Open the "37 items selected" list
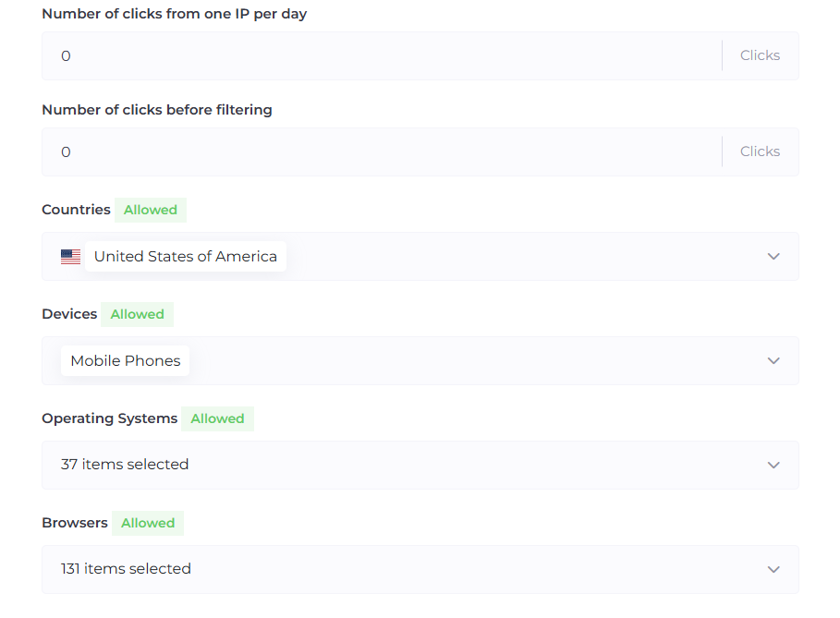The image size is (840, 618). click(125, 465)
